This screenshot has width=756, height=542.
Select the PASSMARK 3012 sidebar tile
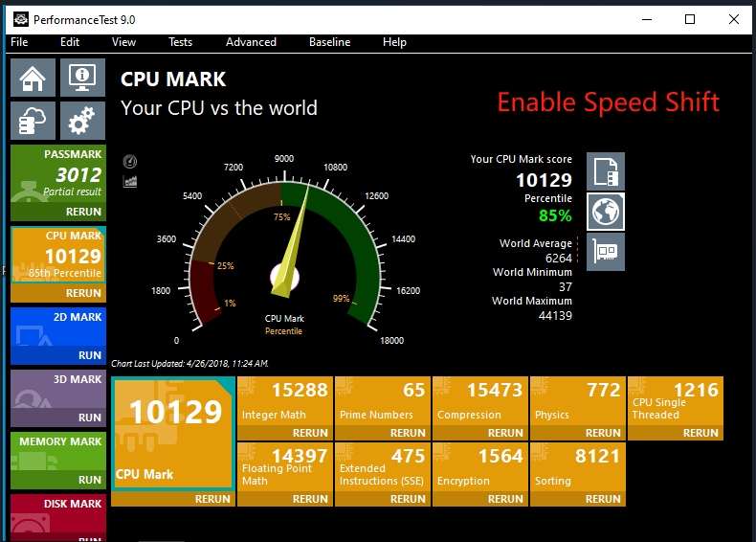(58, 173)
